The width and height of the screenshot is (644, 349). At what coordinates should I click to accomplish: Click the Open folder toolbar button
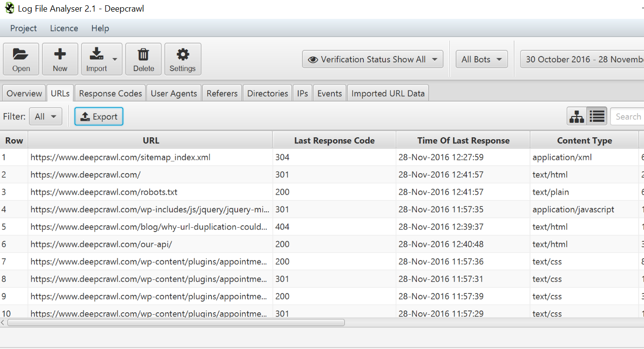[21, 59]
